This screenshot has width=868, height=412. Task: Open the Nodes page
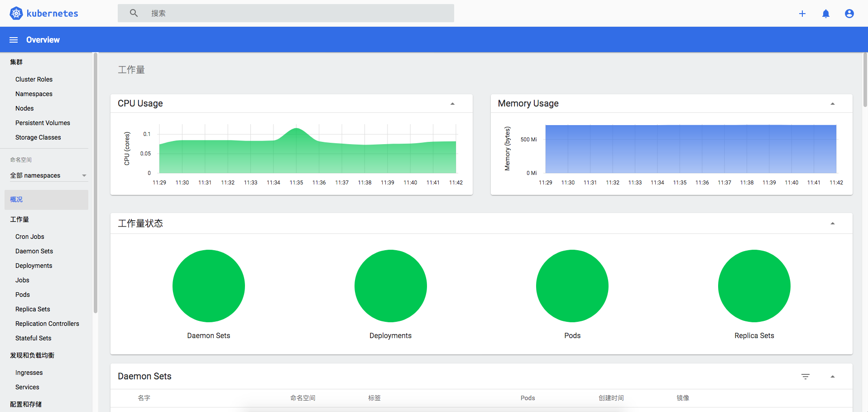pos(24,108)
